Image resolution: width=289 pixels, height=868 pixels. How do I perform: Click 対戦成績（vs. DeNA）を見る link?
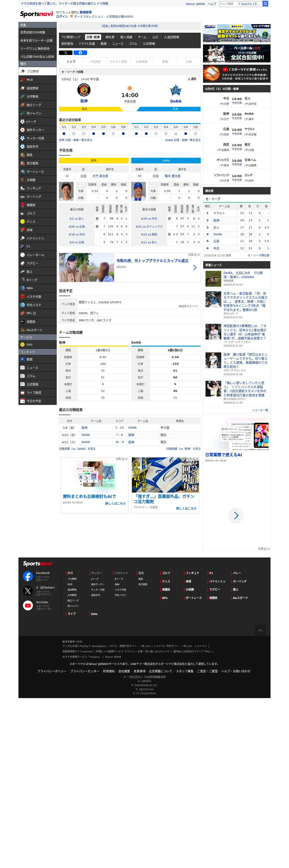[77, 449]
